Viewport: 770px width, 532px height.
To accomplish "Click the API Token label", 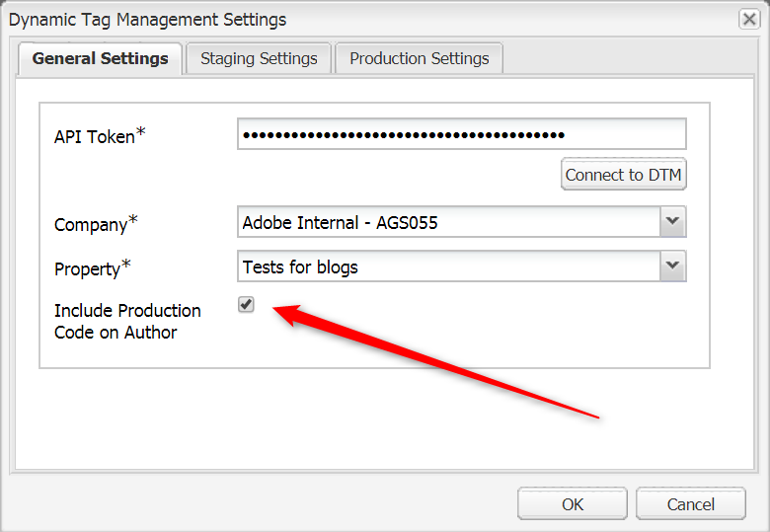I will (94, 137).
